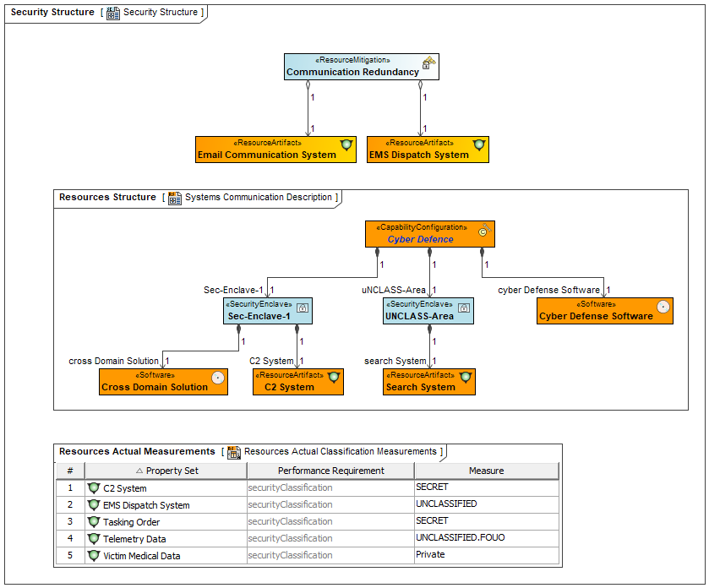Image resolution: width=709 pixels, height=588 pixels.
Task: Click shield icon on EMS Dispatch System block
Action: pos(479,145)
